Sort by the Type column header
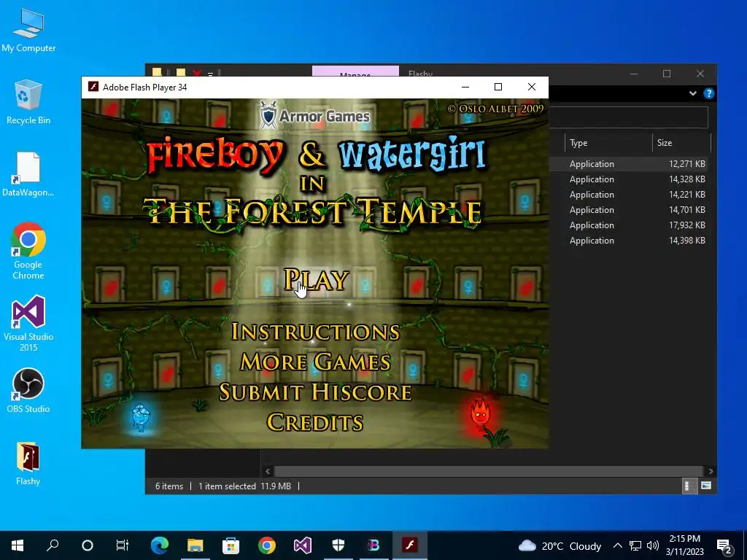Image resolution: width=747 pixels, height=560 pixels. coord(608,143)
